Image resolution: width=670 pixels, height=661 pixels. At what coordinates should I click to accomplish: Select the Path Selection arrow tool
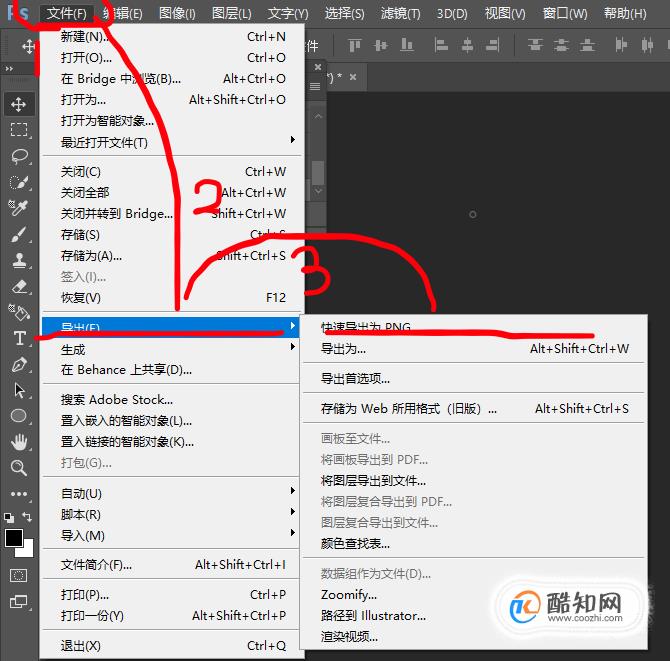pyautogui.click(x=18, y=390)
